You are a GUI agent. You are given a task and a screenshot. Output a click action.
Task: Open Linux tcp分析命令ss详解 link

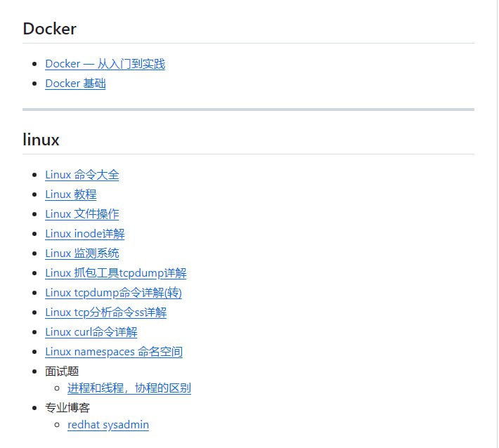pos(105,312)
